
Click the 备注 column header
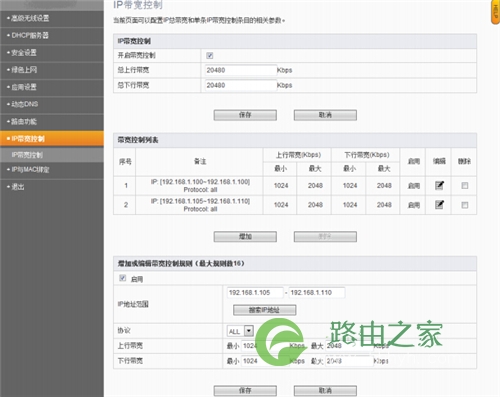pos(200,162)
